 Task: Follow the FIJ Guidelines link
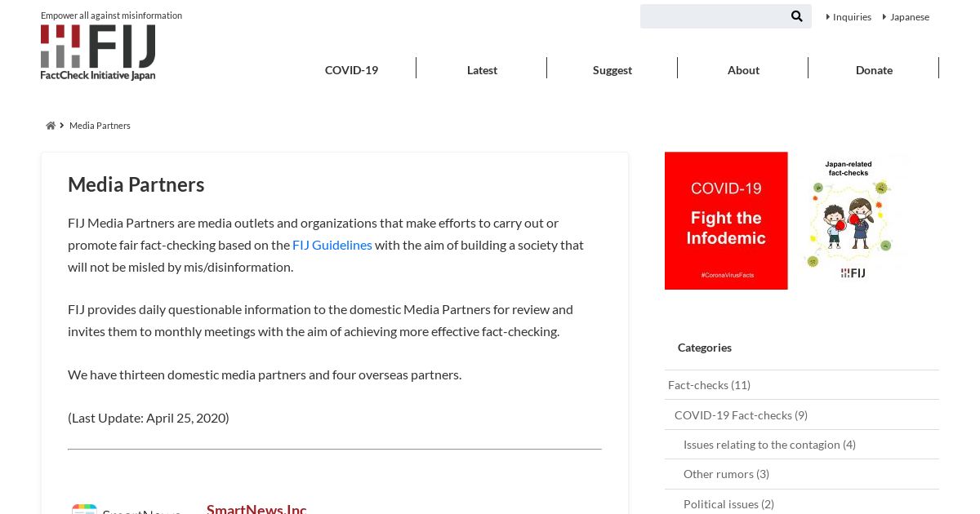coord(332,245)
